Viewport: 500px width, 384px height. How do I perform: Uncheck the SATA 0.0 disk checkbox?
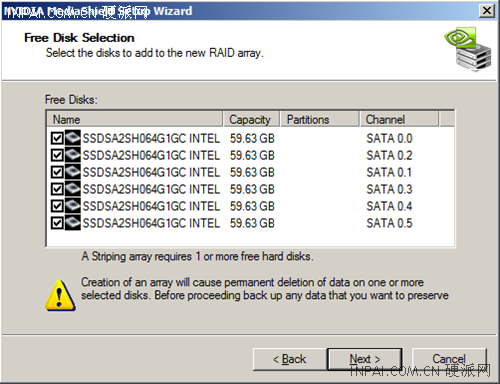coord(57,138)
